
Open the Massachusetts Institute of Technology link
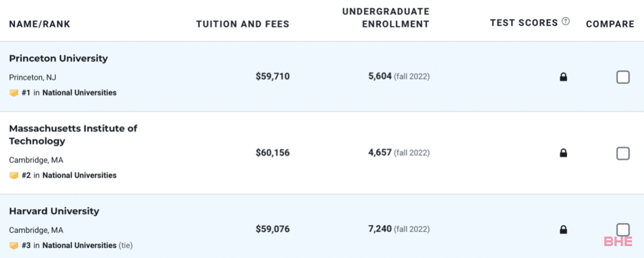point(73,135)
